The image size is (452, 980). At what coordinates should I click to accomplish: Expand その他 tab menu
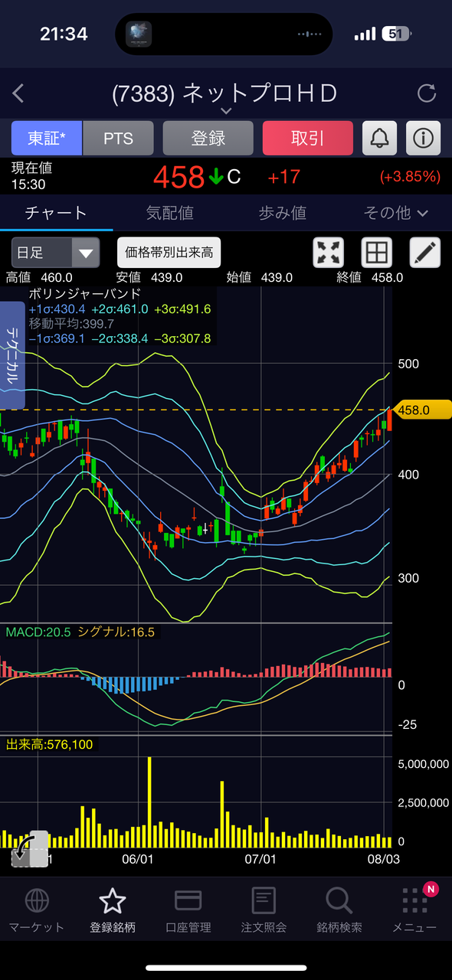[395, 213]
